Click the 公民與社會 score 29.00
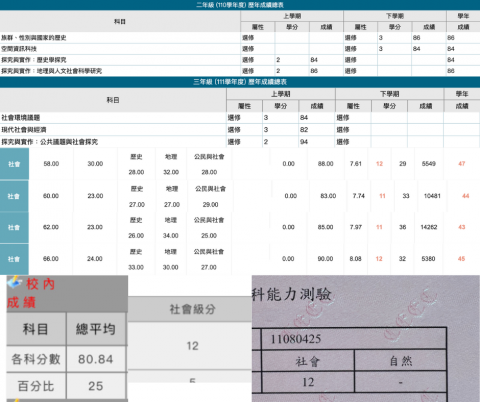The width and height of the screenshot is (480, 402). click(210, 205)
